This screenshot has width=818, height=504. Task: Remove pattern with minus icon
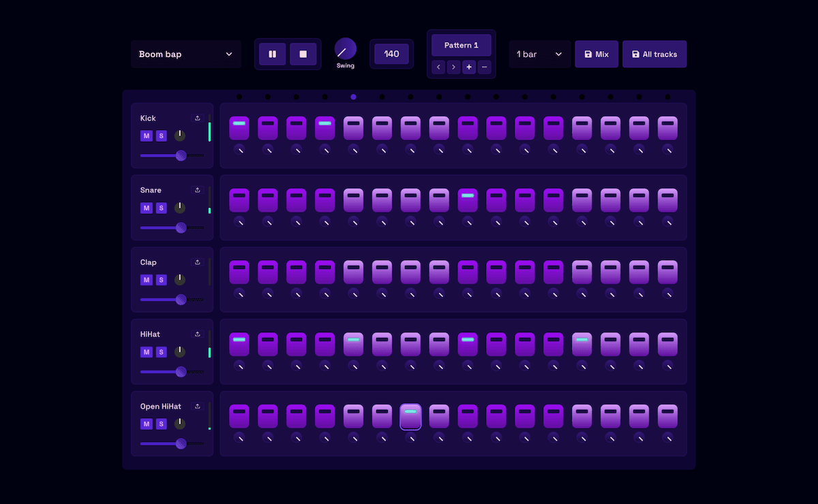click(485, 67)
